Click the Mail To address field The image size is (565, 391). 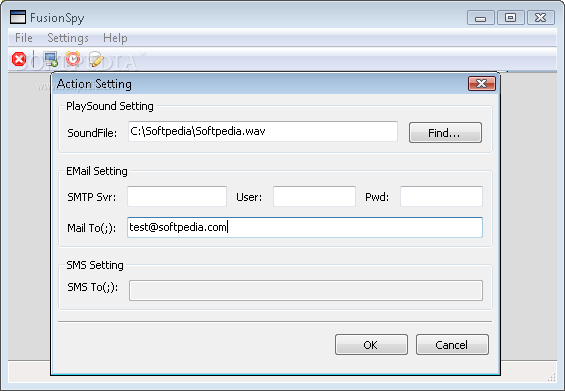(x=305, y=227)
